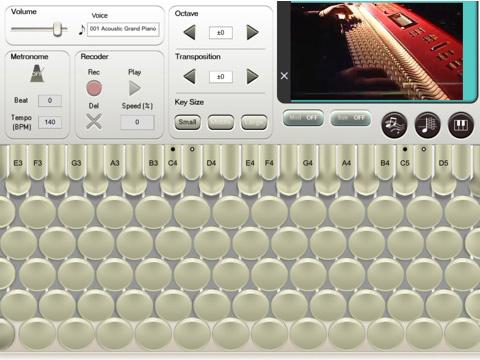
Task: Open the sheet music score round icon
Action: coord(394,125)
